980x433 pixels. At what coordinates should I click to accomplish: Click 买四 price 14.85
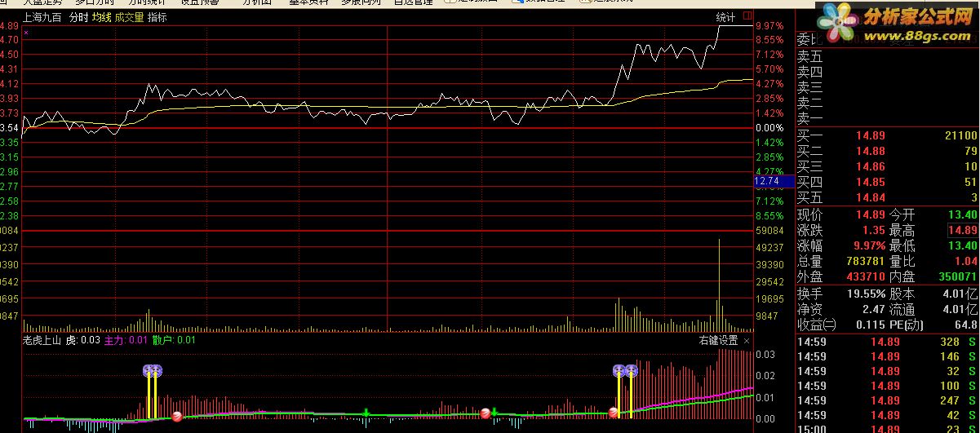tap(871, 183)
